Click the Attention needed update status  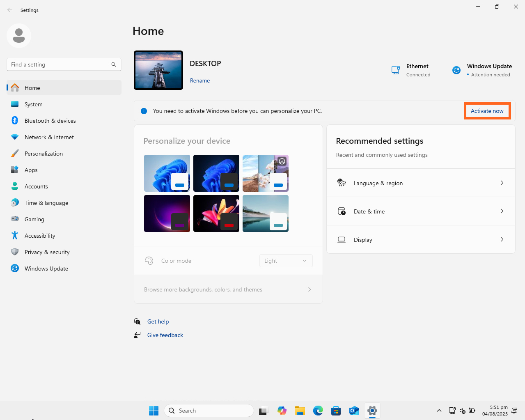tap(491, 75)
